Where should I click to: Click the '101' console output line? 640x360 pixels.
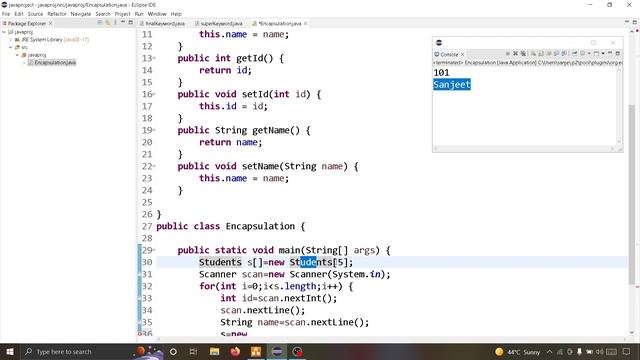(441, 73)
